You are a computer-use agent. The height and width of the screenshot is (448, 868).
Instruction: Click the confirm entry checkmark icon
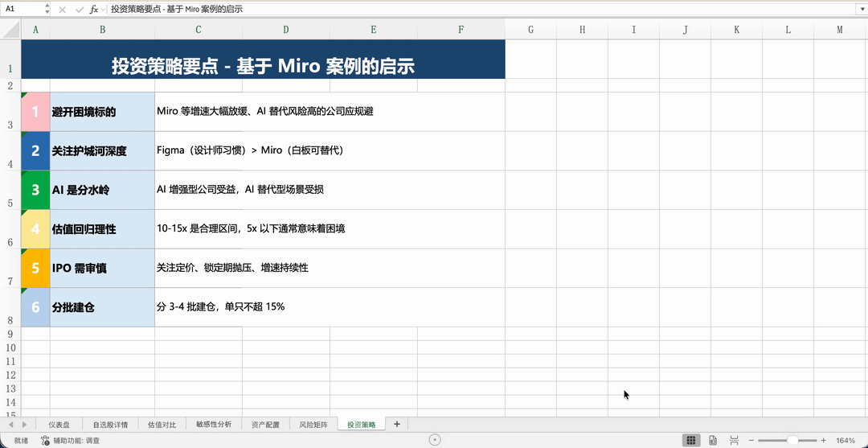click(79, 10)
